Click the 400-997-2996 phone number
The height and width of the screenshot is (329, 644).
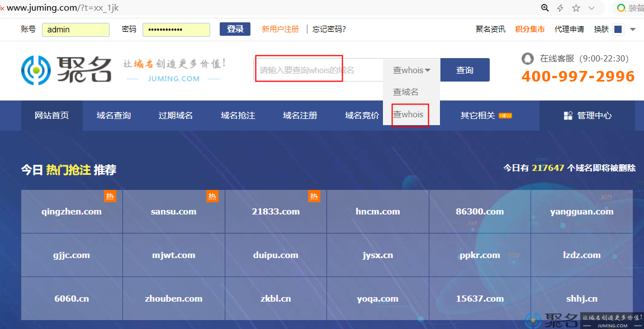(x=578, y=77)
